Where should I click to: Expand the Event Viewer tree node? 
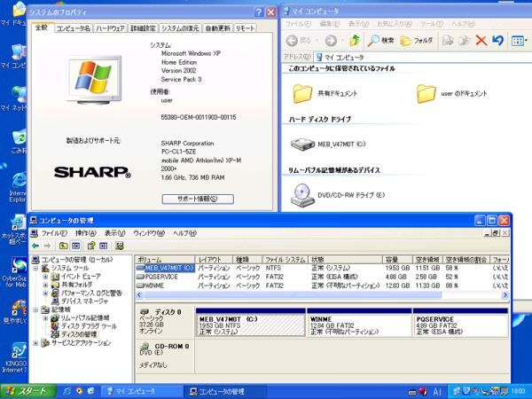point(45,277)
